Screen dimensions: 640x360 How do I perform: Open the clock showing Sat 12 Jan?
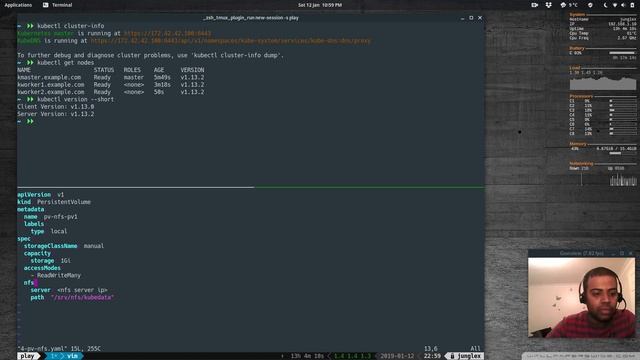[320, 5]
